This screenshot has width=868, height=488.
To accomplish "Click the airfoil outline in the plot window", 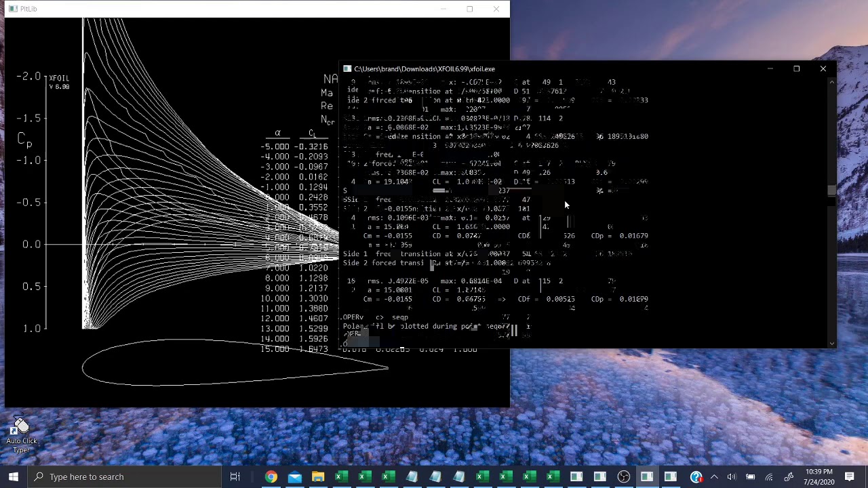I will pos(234,363).
